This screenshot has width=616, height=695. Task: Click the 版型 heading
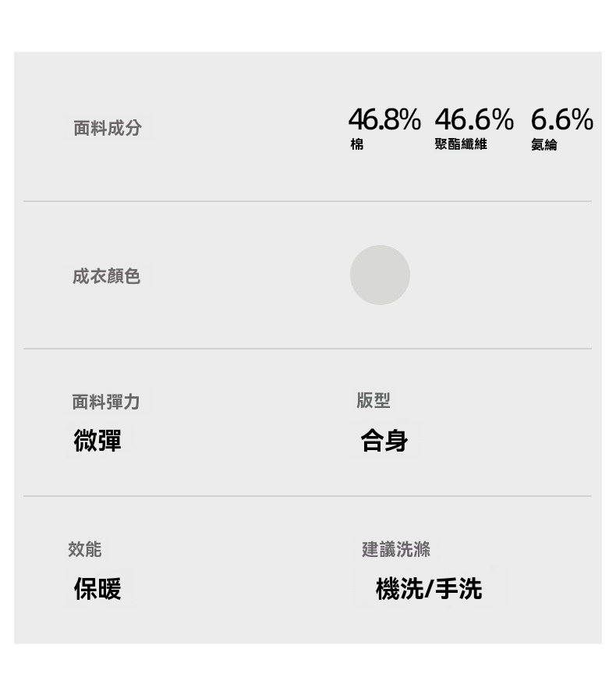click(x=373, y=401)
